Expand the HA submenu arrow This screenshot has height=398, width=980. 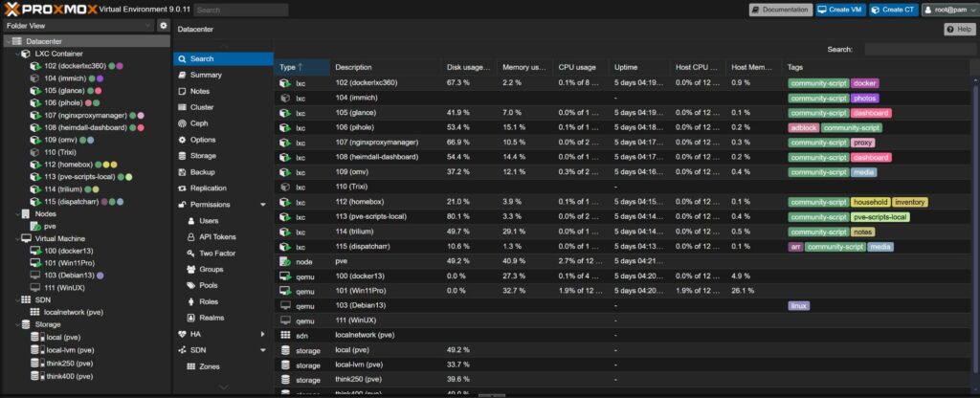tap(262, 334)
